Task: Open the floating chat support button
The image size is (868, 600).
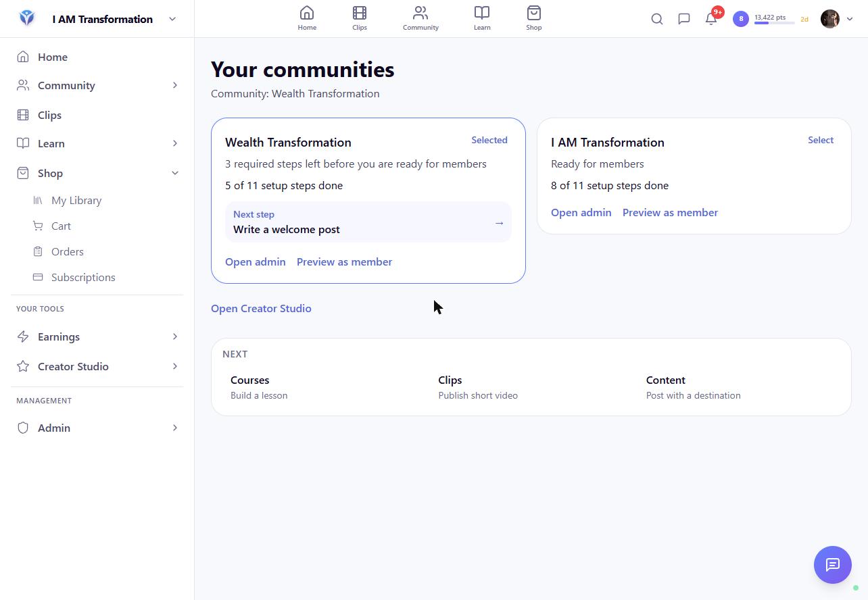Action: pyautogui.click(x=833, y=565)
